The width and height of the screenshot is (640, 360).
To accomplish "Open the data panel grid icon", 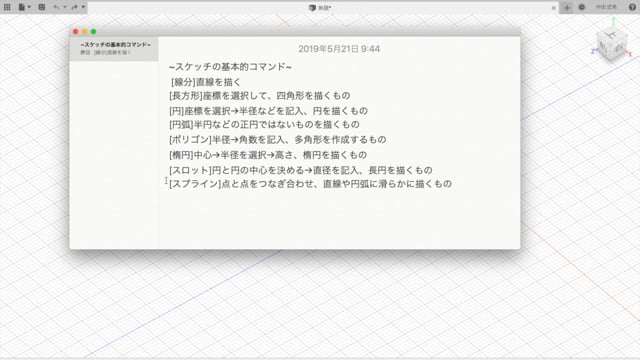I will 7,7.
